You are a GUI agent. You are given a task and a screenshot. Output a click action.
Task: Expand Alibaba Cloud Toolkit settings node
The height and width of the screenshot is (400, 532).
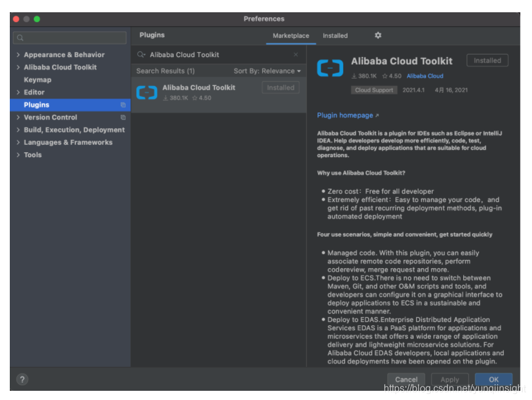pyautogui.click(x=18, y=67)
